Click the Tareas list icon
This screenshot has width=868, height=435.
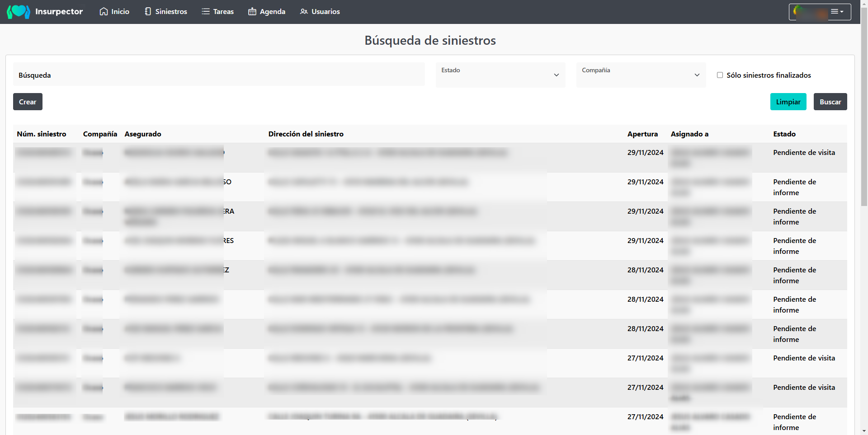(206, 12)
